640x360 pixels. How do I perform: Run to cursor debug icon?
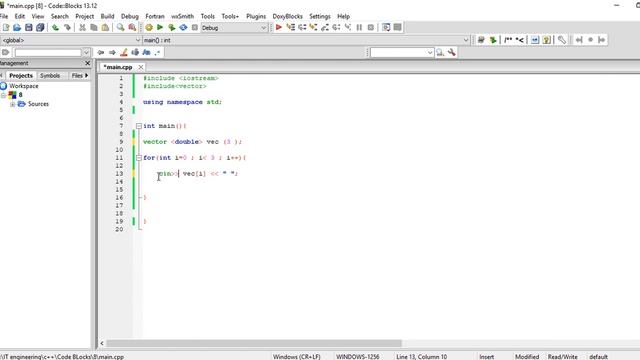click(x=291, y=27)
